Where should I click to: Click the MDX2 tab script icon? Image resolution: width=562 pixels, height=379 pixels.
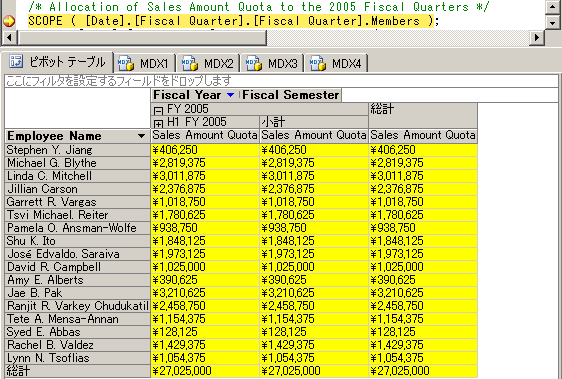[190, 63]
